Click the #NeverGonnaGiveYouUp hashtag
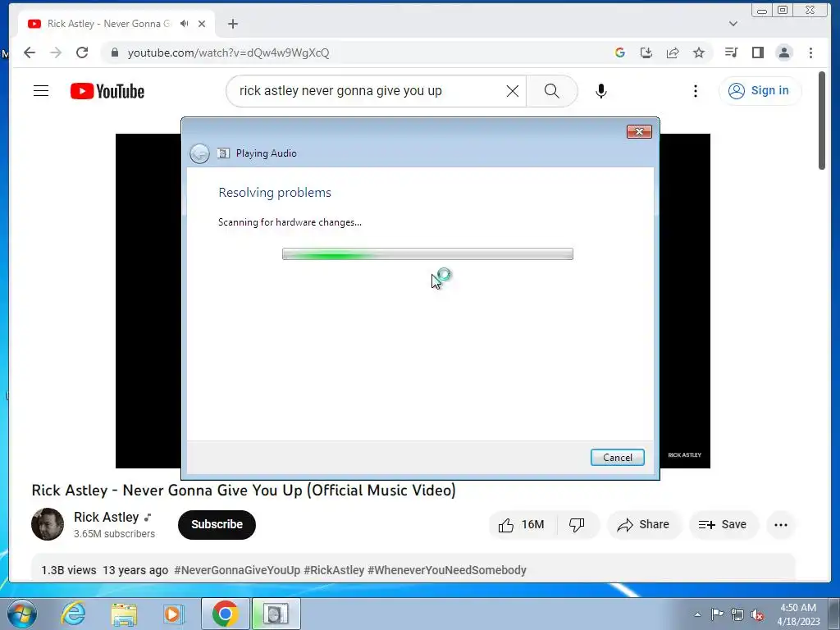 [237, 570]
